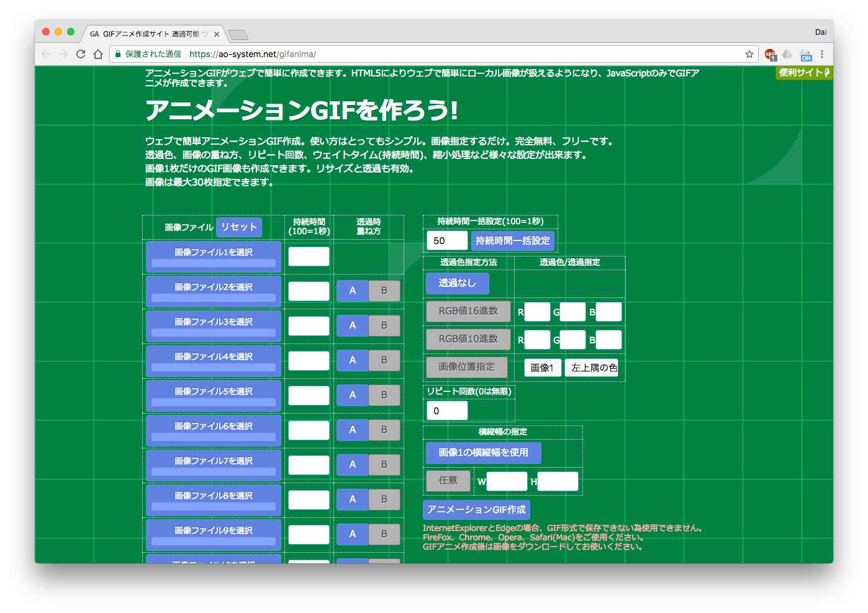Click the H height input field
Screen dimensions: 868x613
tap(558, 481)
